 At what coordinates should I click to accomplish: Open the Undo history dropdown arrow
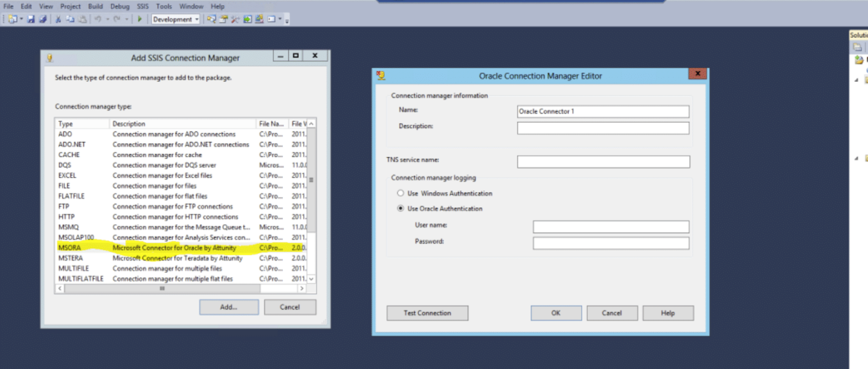[107, 19]
